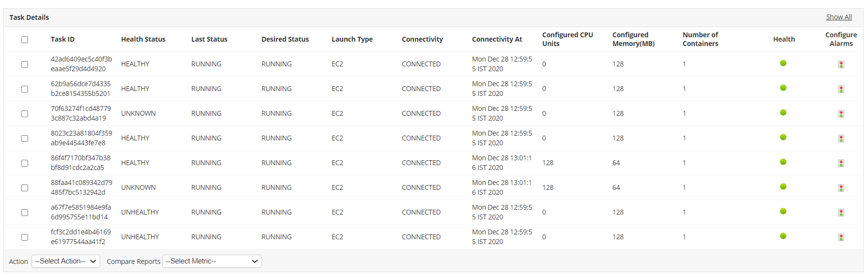Image resolution: width=868 pixels, height=277 pixels.
Task: Click configure alarms icon for task 42ad6409ec5c40f3b
Action: 841,64
